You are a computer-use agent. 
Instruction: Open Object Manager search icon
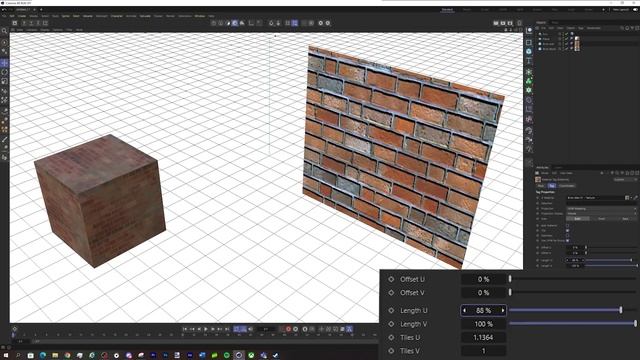[622, 28]
